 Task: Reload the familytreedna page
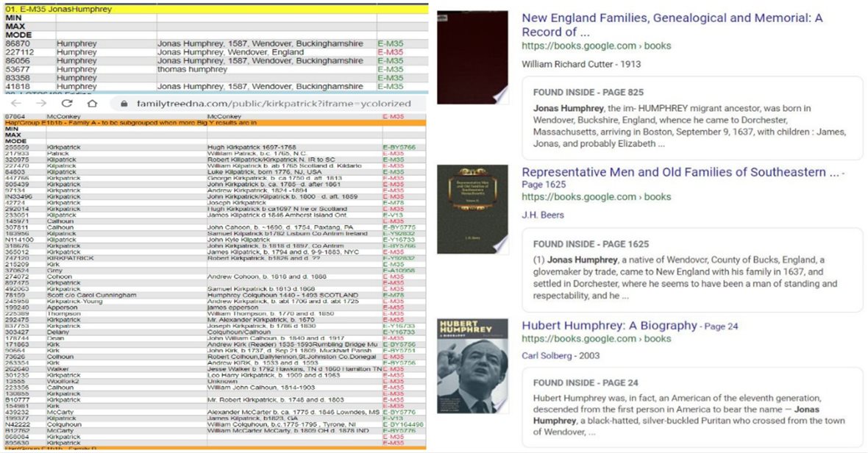[66, 104]
